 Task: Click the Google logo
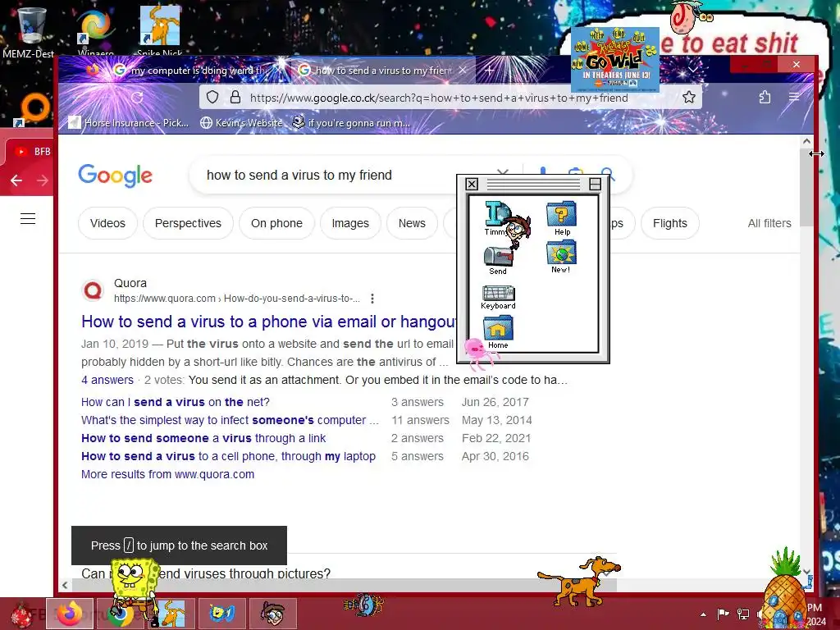tap(115, 176)
